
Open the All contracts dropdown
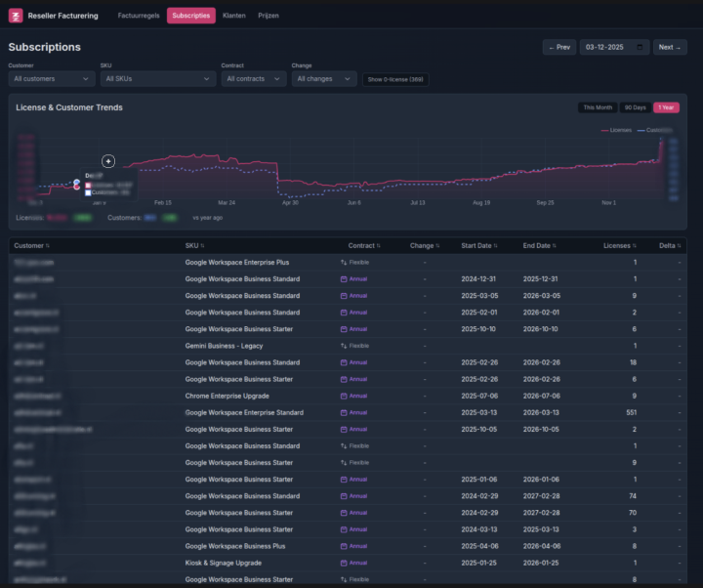(x=252, y=79)
